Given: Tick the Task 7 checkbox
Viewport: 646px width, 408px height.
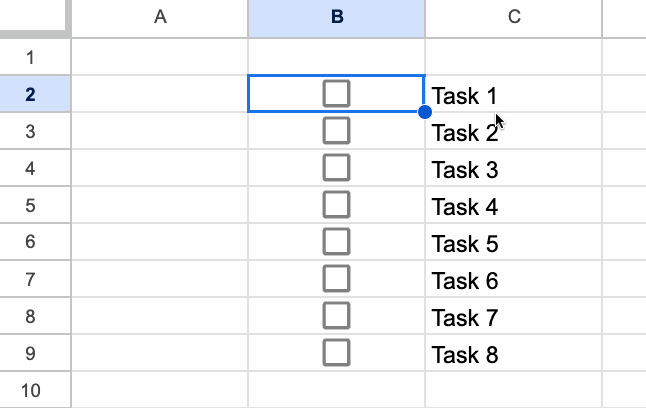Looking at the screenshot, I should pyautogui.click(x=337, y=315).
